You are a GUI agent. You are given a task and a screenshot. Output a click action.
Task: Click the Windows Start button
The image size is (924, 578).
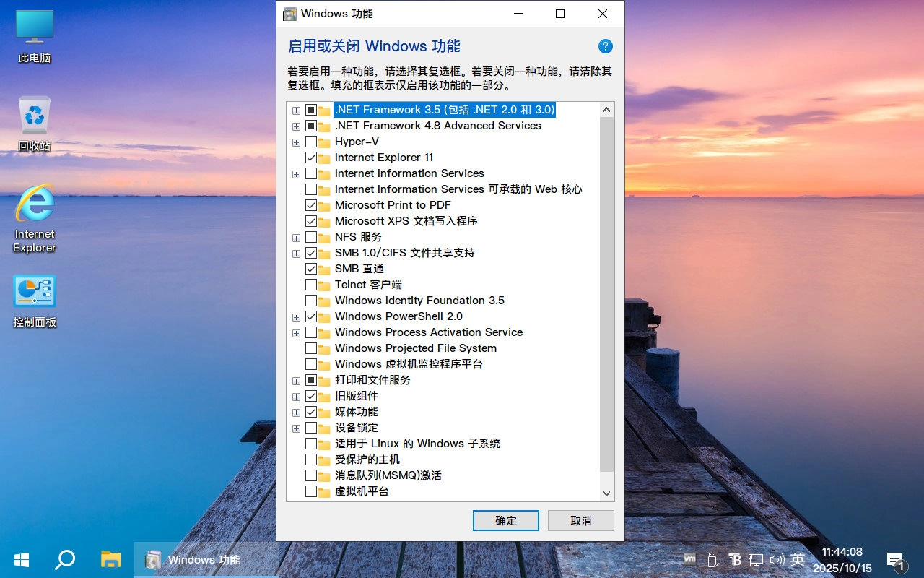pyautogui.click(x=20, y=559)
